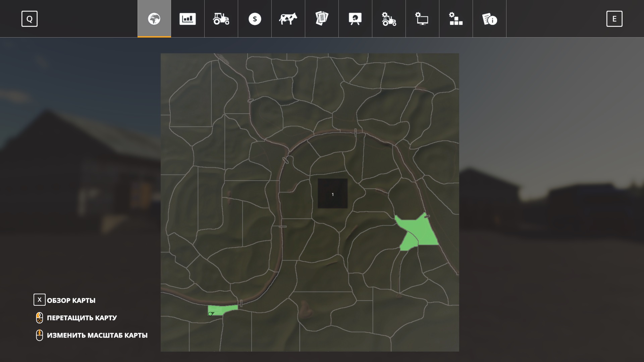
Task: Click the ОБЗОР КАРТЫ label
Action: coord(71,301)
